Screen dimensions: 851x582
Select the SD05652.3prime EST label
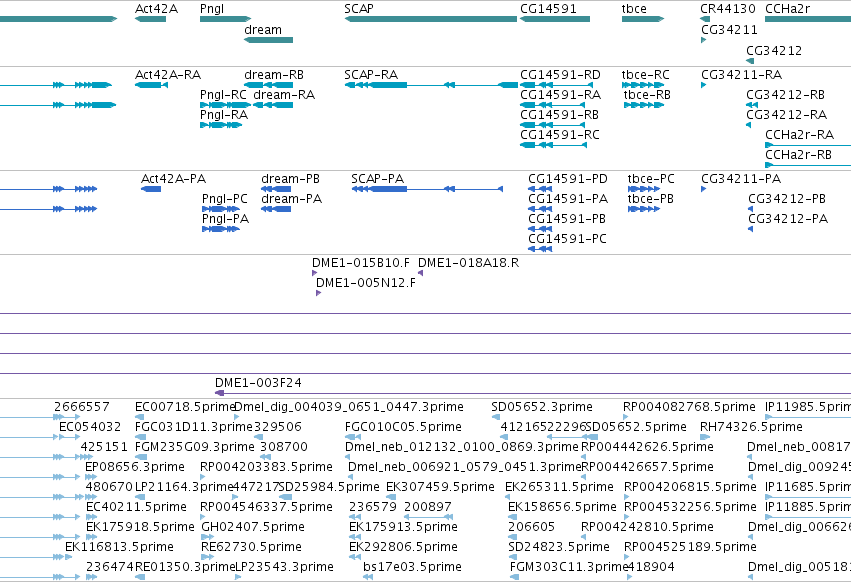pyautogui.click(x=542, y=407)
